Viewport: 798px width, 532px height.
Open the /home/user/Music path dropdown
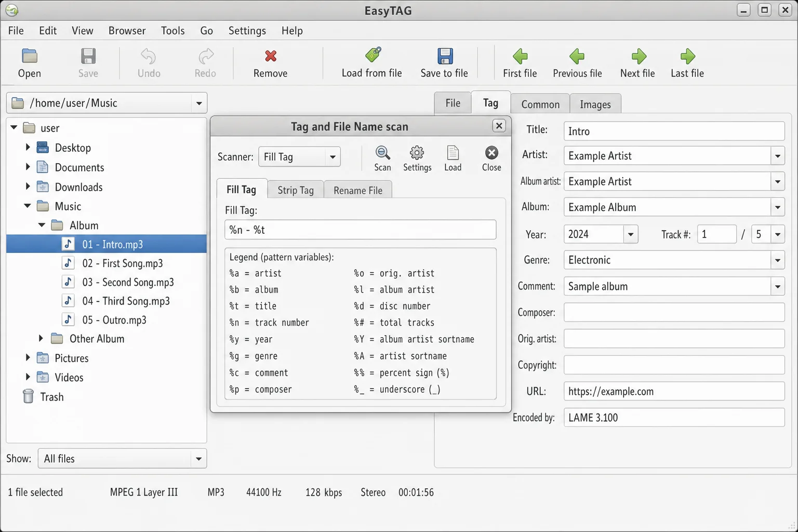click(x=199, y=103)
